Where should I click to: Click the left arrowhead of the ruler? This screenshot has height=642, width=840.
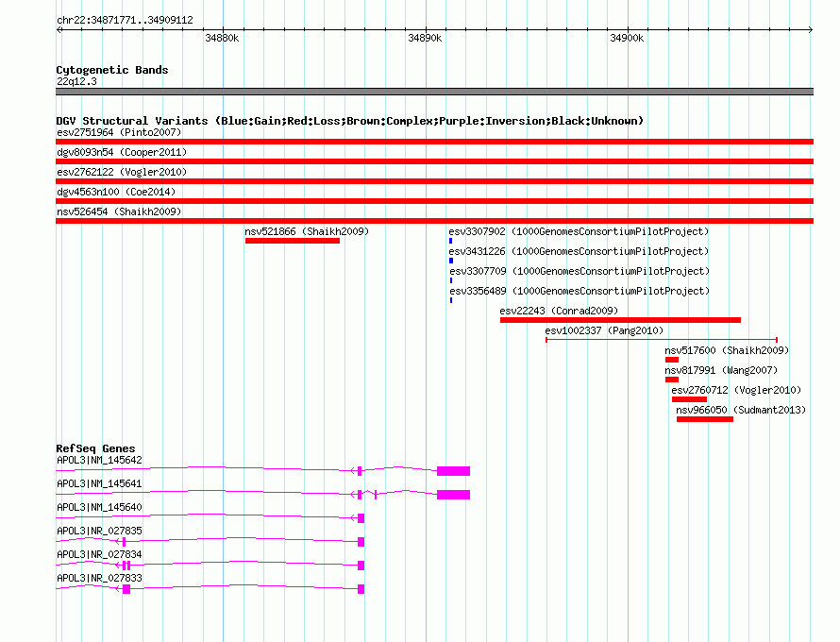(x=59, y=29)
